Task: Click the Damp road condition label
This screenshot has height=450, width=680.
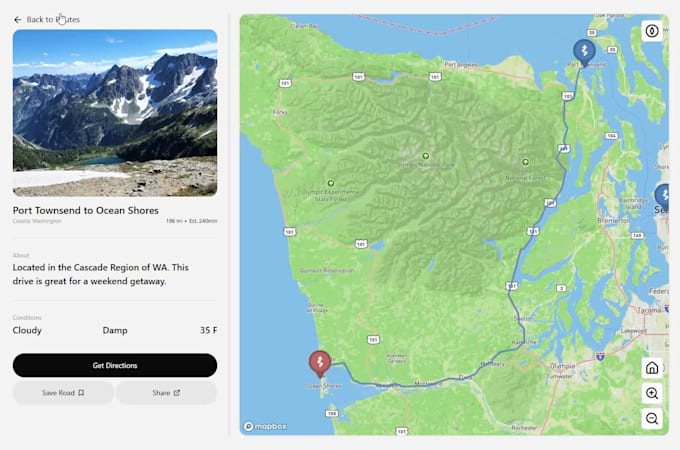Action: 115,329
